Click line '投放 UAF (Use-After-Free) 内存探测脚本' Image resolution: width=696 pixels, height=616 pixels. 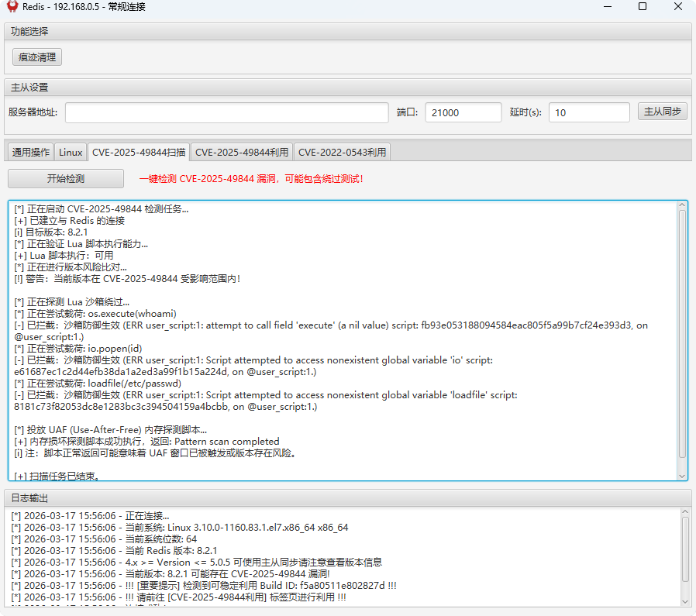coord(111,429)
